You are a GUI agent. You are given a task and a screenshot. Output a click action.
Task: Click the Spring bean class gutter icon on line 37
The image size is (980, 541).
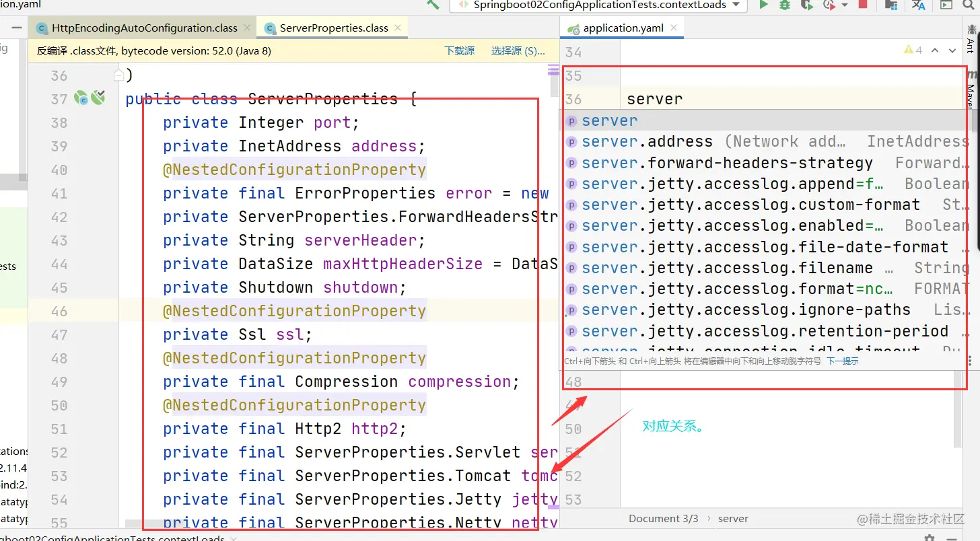pos(81,98)
